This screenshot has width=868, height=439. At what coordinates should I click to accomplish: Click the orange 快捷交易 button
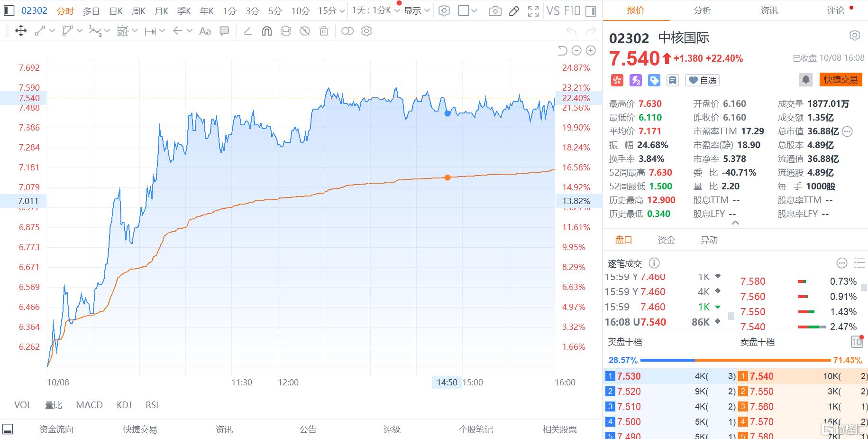point(841,80)
